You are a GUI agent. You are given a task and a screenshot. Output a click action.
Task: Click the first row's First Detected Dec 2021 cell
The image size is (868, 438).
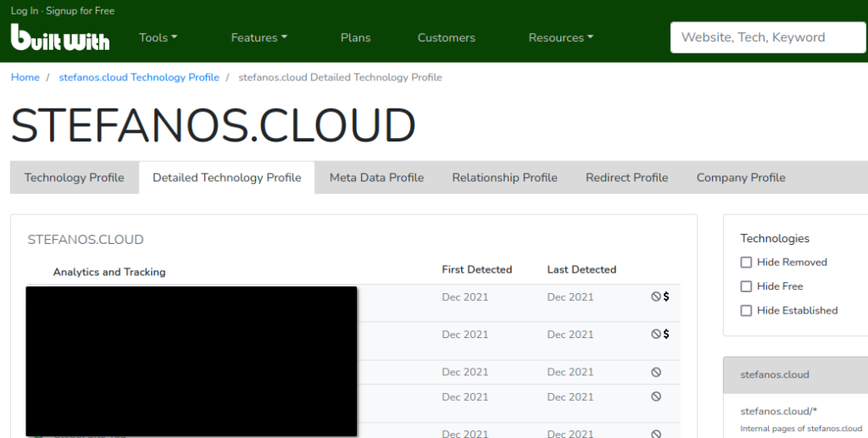click(465, 297)
